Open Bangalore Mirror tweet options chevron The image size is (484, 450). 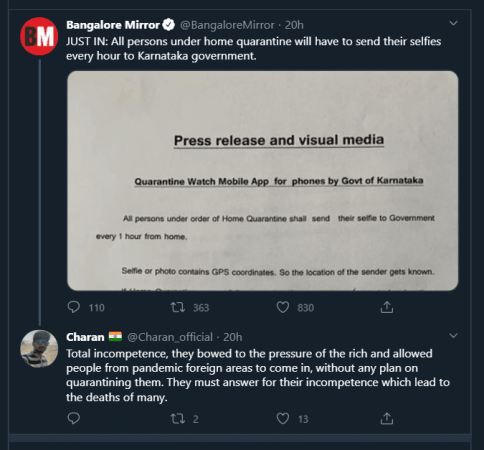click(x=453, y=23)
